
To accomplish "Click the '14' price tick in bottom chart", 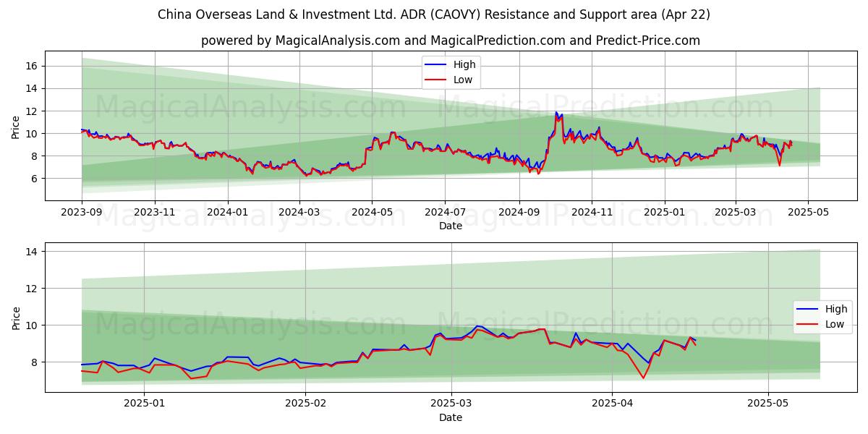I will [x=33, y=252].
